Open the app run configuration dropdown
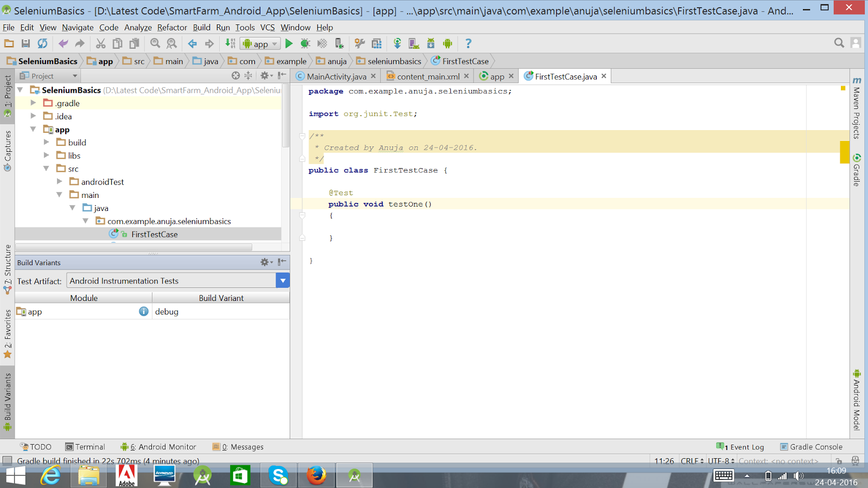The height and width of the screenshot is (488, 868). click(x=260, y=44)
